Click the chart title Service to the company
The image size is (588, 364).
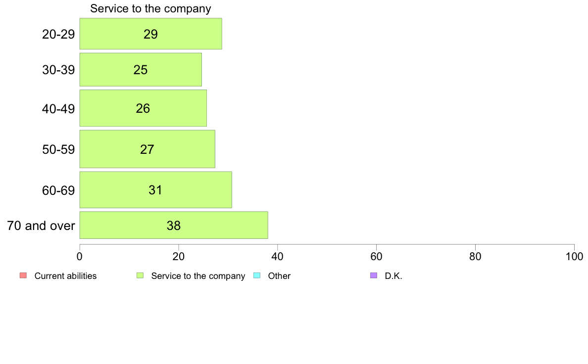coord(151,8)
